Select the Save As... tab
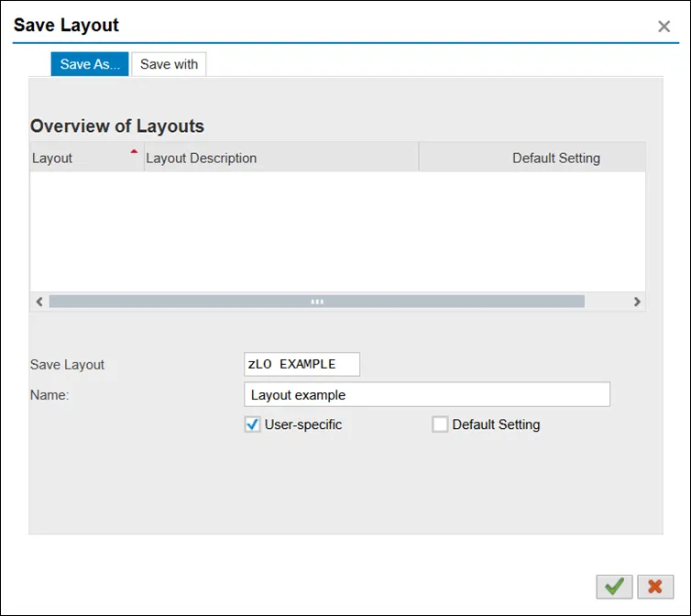Viewport: 691px width, 616px height. (90, 64)
